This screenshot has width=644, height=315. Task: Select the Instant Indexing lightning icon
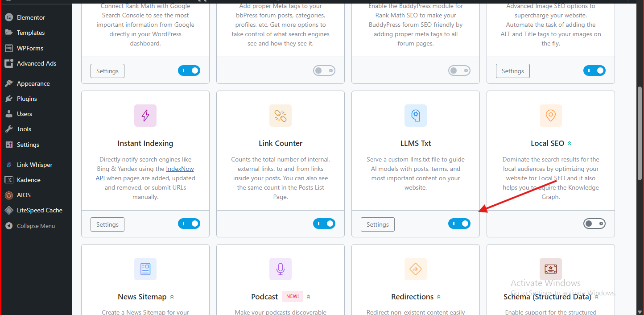tap(145, 116)
